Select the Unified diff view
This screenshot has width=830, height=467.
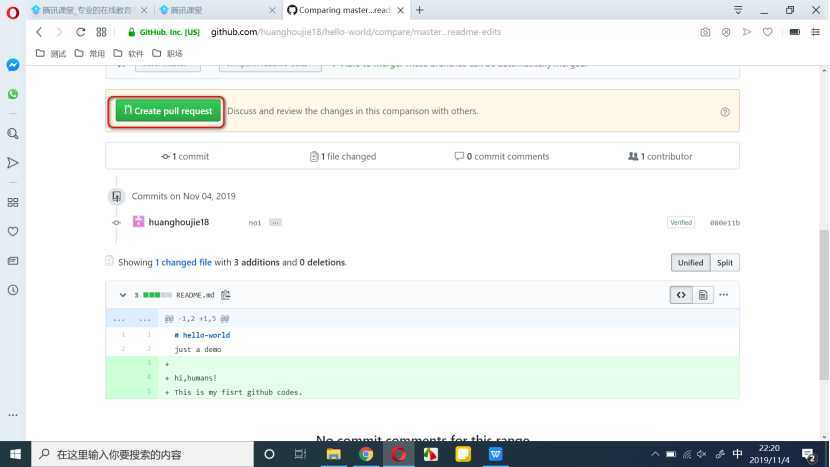(690, 263)
